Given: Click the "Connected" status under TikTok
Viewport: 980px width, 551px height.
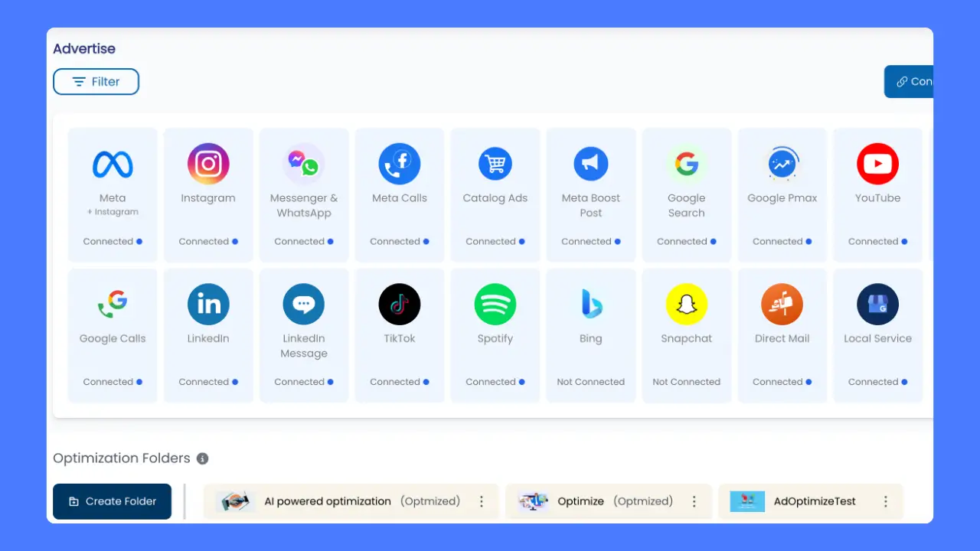Looking at the screenshot, I should [400, 382].
